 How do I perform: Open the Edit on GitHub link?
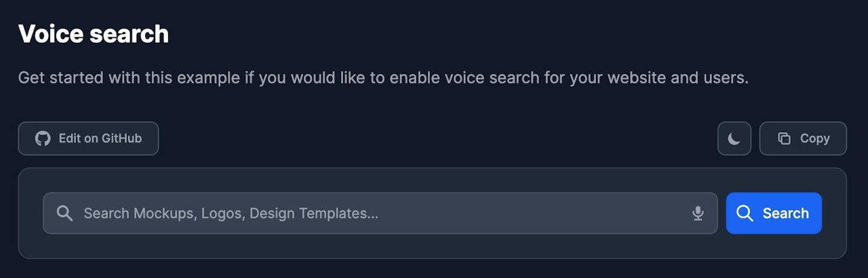point(88,138)
